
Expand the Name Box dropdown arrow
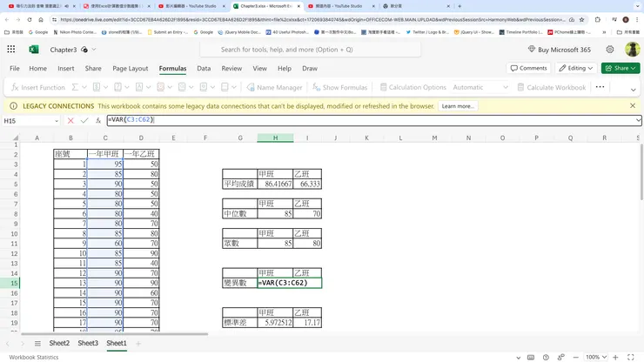(57, 121)
